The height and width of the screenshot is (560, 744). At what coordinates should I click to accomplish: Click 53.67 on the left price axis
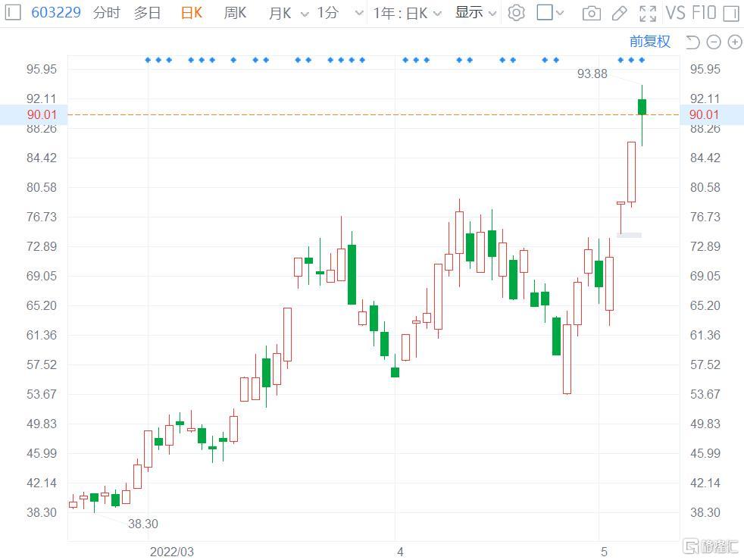tap(41, 394)
